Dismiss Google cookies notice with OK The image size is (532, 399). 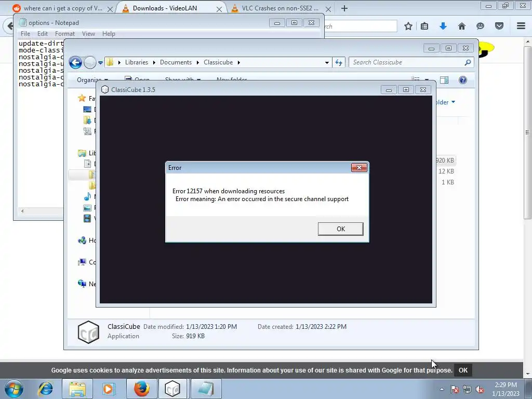(463, 370)
